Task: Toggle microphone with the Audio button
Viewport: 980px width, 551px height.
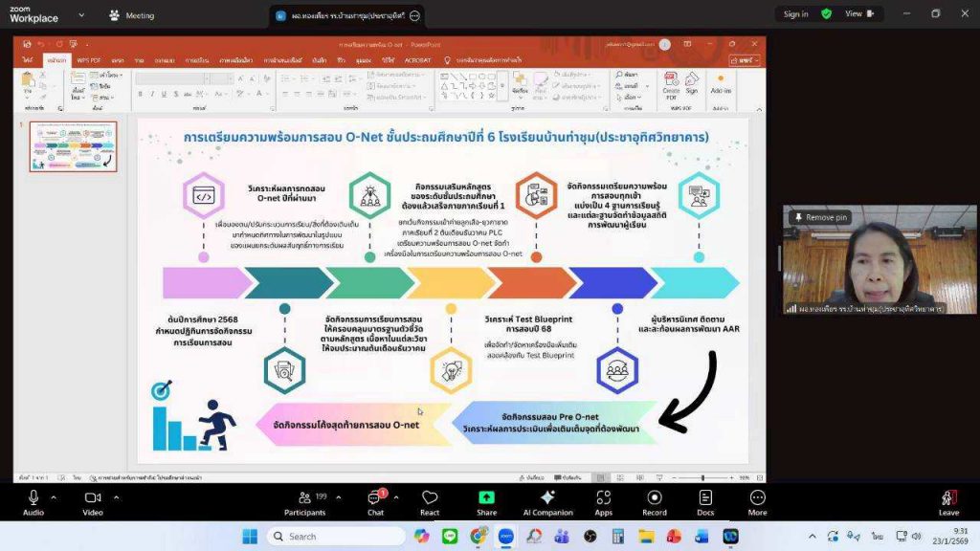Action: coord(33,501)
